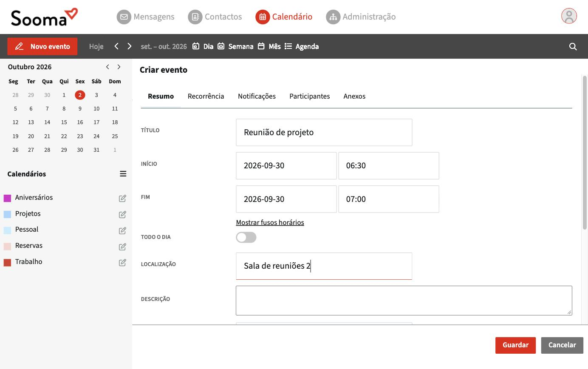The height and width of the screenshot is (369, 588).
Task: Open the Calendário icon
Action: (263, 17)
